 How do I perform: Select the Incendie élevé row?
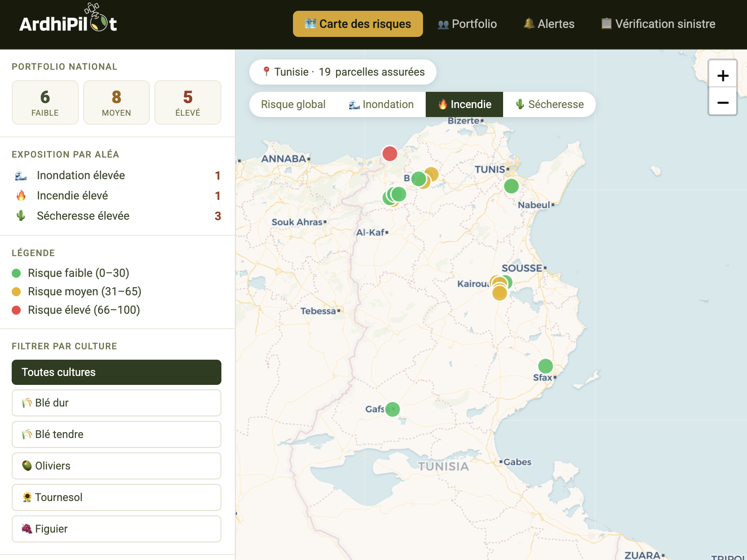tap(117, 196)
